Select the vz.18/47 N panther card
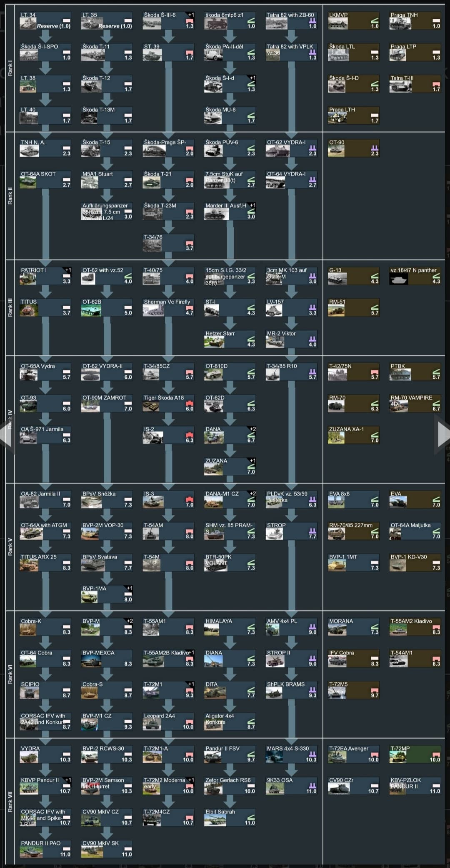The height and width of the screenshot is (868, 450). (x=415, y=276)
